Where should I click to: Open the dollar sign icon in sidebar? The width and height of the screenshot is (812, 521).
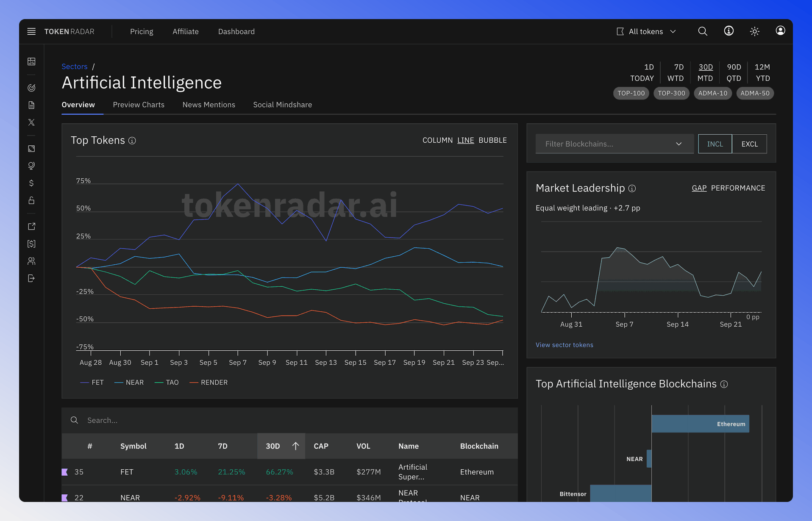pos(31,183)
